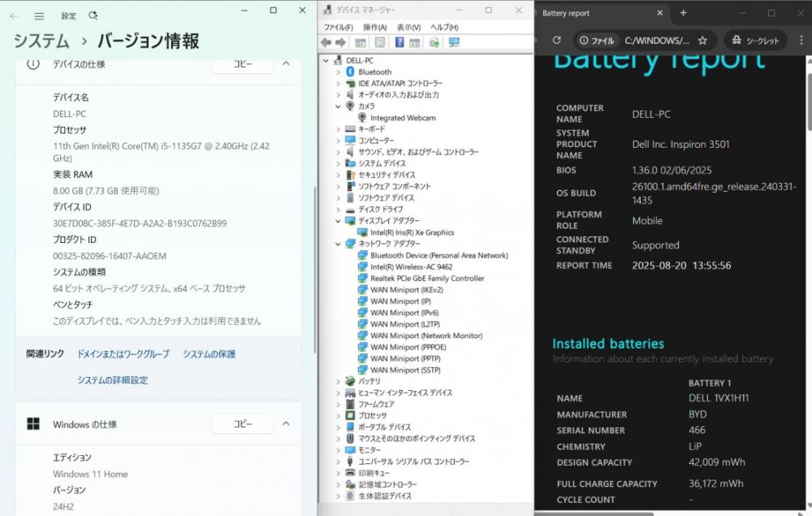This screenshot has width=812, height=516.
Task: Select ヒューマン インターフェイス デバイス category
Action: point(405,392)
